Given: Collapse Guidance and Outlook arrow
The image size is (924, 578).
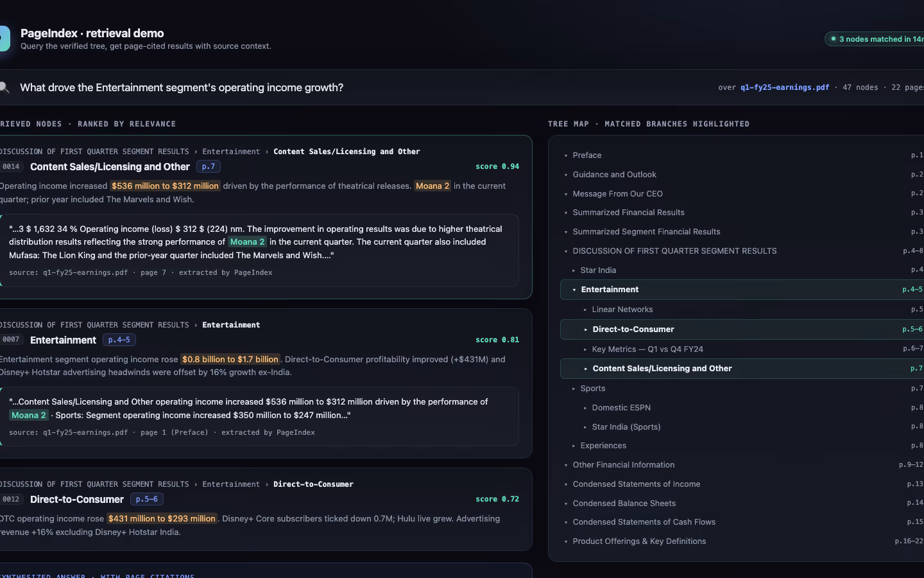Looking at the screenshot, I should [x=566, y=175].
